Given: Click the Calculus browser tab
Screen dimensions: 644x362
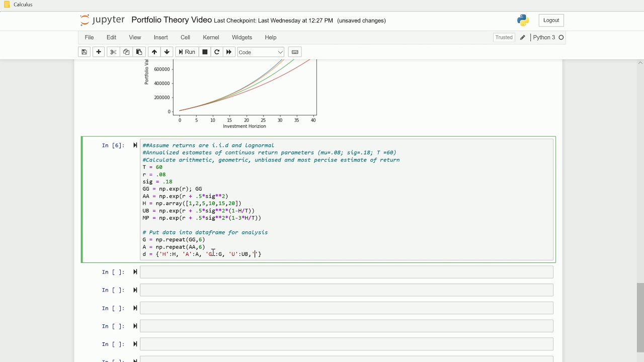Looking at the screenshot, I should (19, 5).
